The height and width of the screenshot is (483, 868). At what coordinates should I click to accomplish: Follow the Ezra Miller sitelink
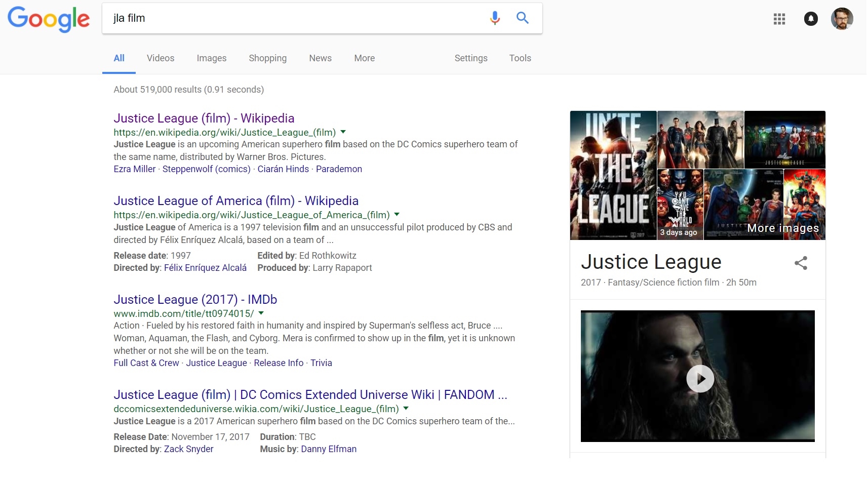135,169
